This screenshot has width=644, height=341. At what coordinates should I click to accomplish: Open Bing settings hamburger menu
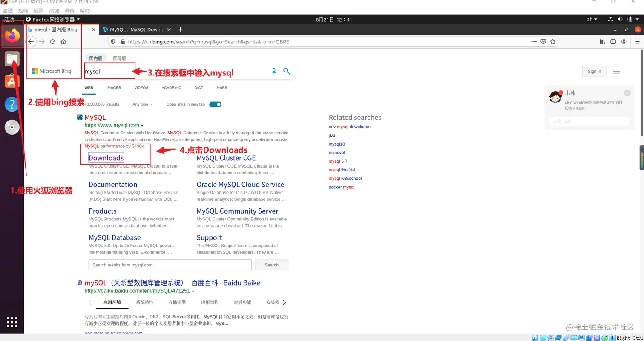tap(616, 71)
